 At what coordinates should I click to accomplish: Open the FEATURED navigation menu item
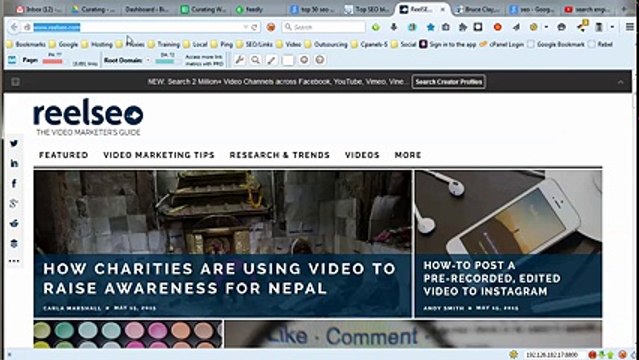click(64, 155)
